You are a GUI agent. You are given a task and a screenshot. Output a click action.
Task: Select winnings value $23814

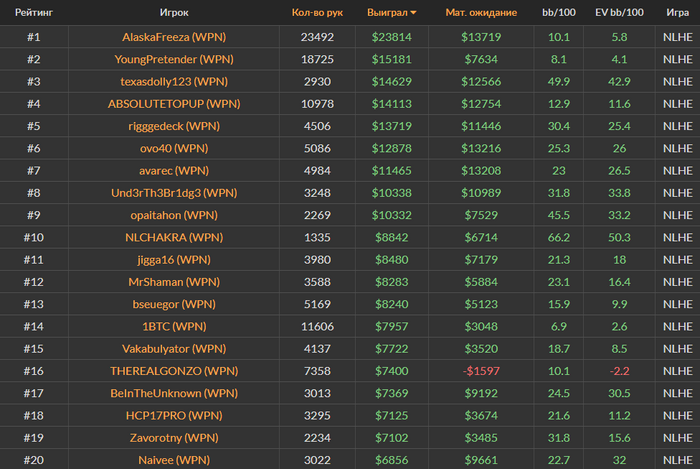pos(392,37)
